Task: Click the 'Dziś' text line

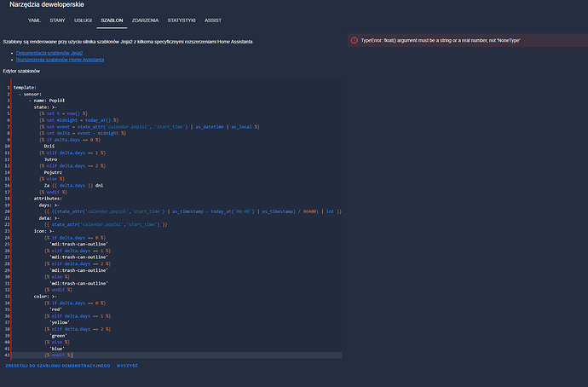Action: [49, 147]
